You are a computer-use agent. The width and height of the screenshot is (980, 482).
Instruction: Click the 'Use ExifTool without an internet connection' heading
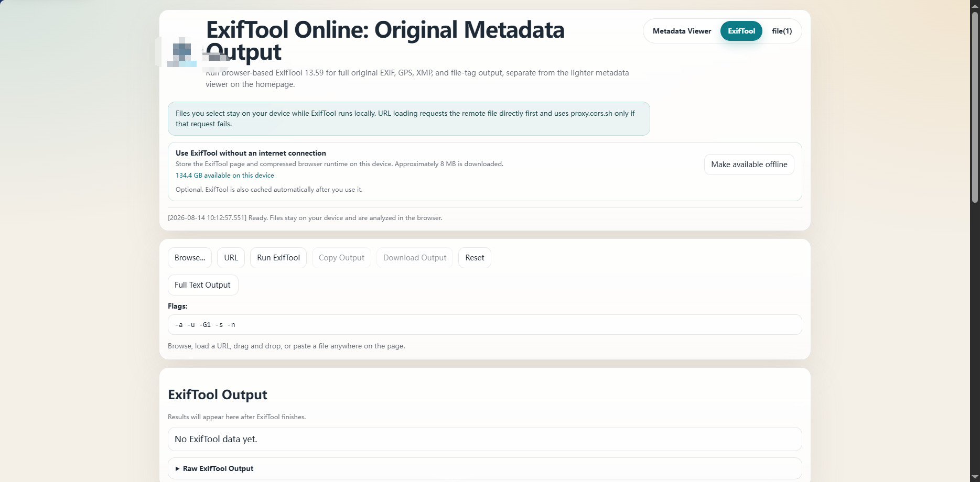(251, 153)
